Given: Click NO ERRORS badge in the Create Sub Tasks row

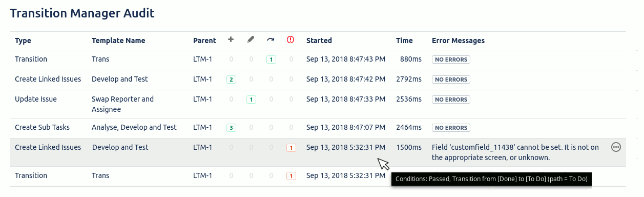Looking at the screenshot, I should (x=451, y=128).
